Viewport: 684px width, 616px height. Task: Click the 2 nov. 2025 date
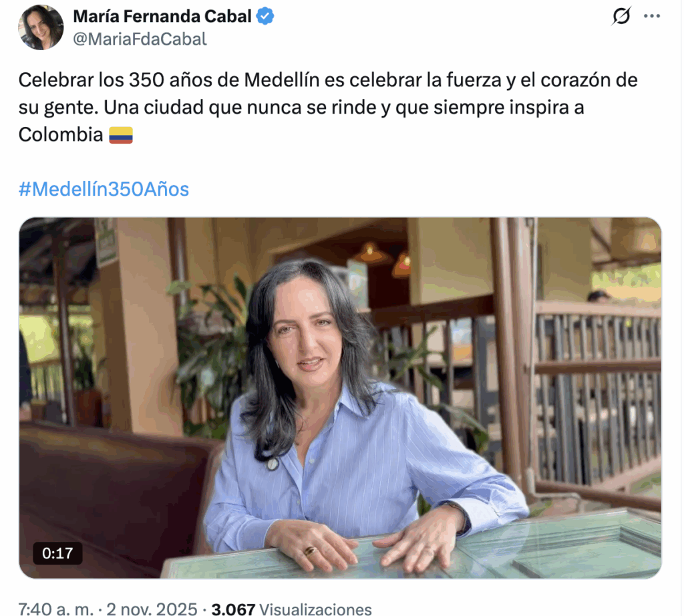pyautogui.click(x=152, y=609)
